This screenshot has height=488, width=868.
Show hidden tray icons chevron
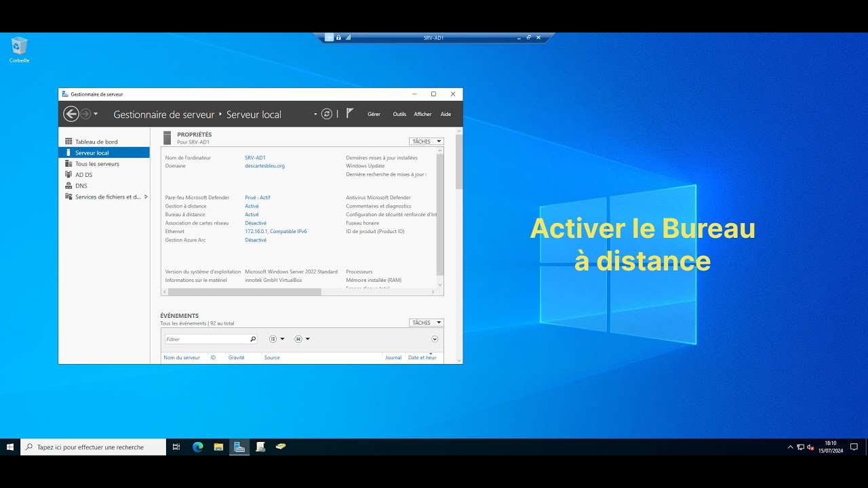(x=790, y=447)
